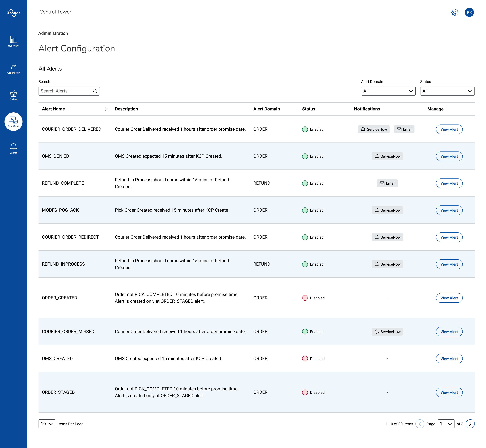Click green Enabled status circle for OMS_DENIED

point(305,156)
